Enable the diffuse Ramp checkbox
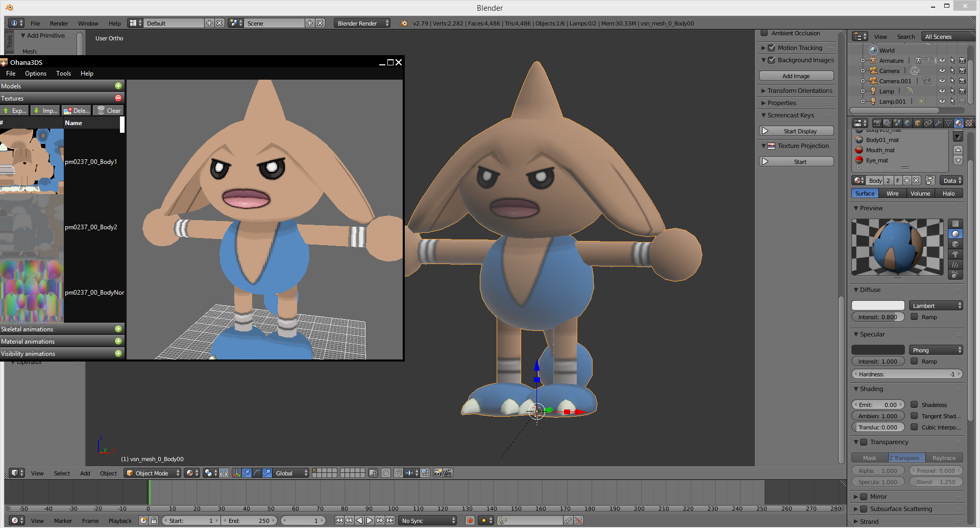This screenshot has height=528, width=980. point(914,317)
